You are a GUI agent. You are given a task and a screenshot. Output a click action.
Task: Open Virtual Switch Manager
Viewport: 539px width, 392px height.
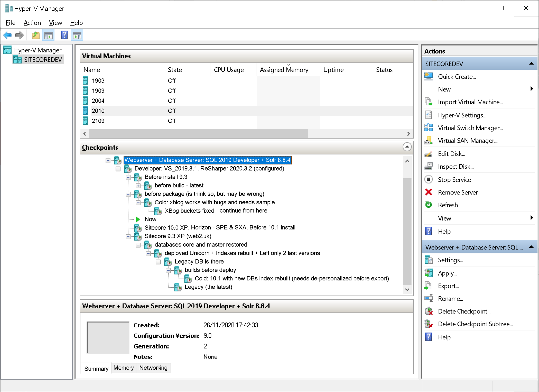pyautogui.click(x=470, y=128)
